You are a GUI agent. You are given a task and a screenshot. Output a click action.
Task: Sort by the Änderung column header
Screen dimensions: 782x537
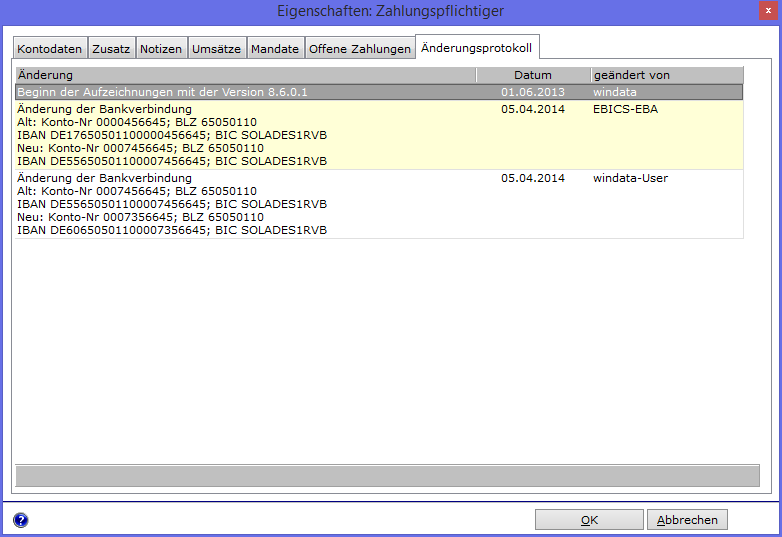tap(245, 75)
